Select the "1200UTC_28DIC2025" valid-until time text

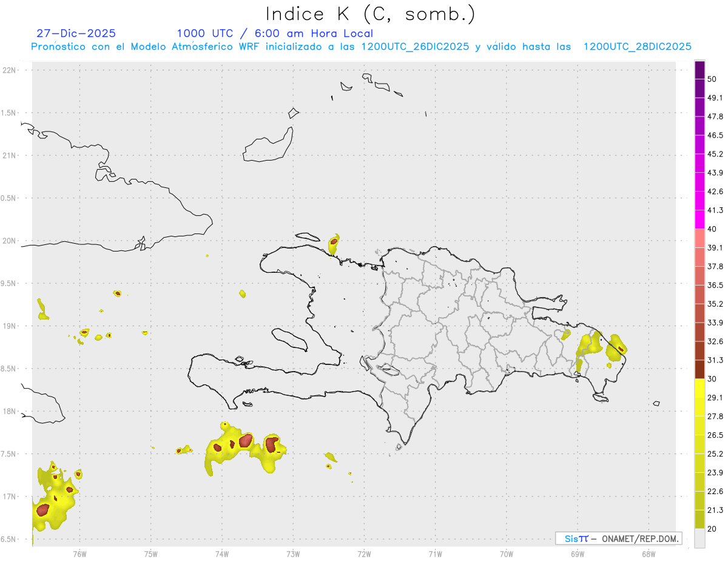click(x=638, y=47)
